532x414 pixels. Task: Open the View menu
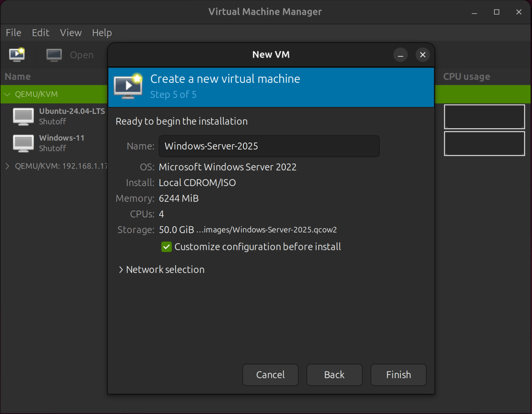point(70,32)
